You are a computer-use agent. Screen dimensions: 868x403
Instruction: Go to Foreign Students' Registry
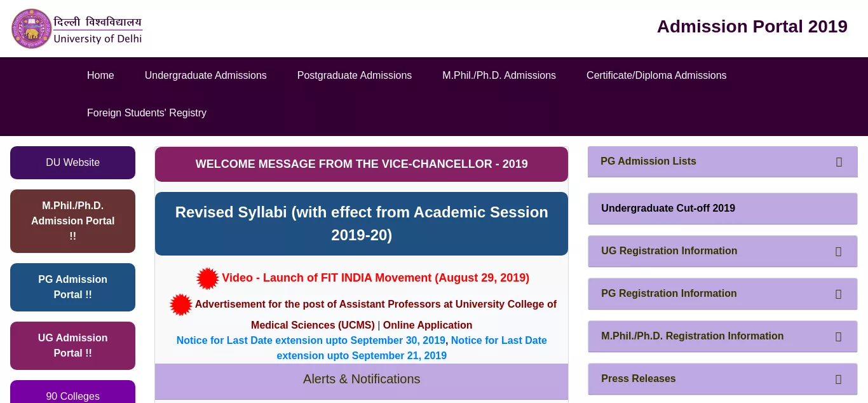[147, 113]
